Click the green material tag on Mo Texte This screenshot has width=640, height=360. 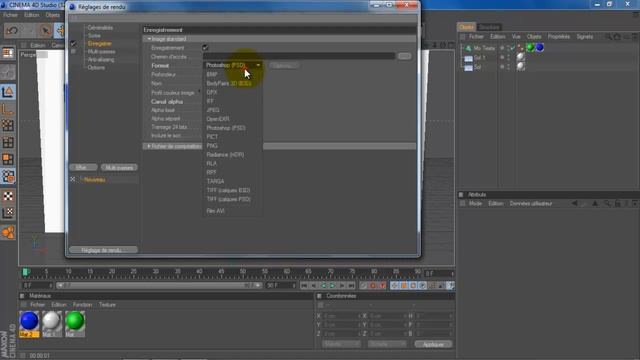coord(530,47)
